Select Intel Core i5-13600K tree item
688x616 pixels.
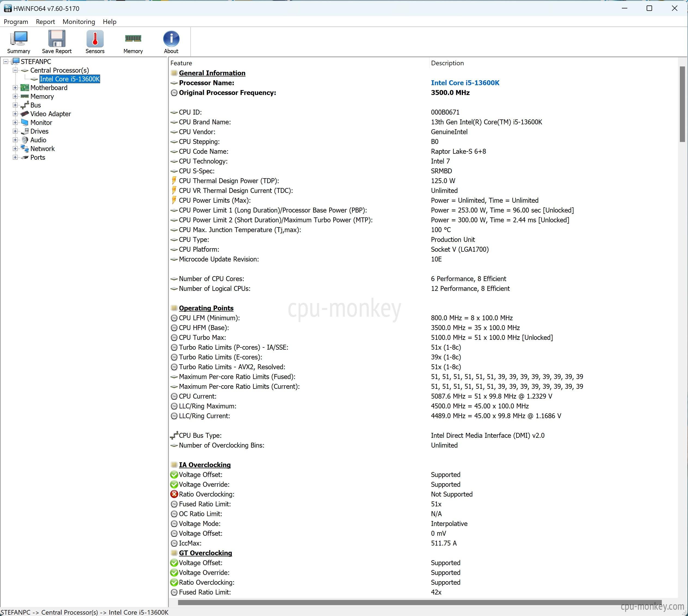pos(70,79)
